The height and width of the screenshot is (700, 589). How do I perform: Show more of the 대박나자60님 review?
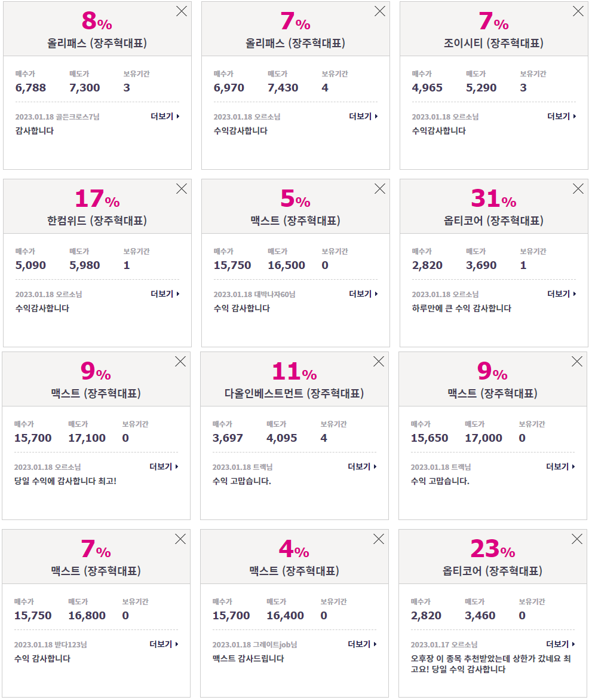pos(363,294)
